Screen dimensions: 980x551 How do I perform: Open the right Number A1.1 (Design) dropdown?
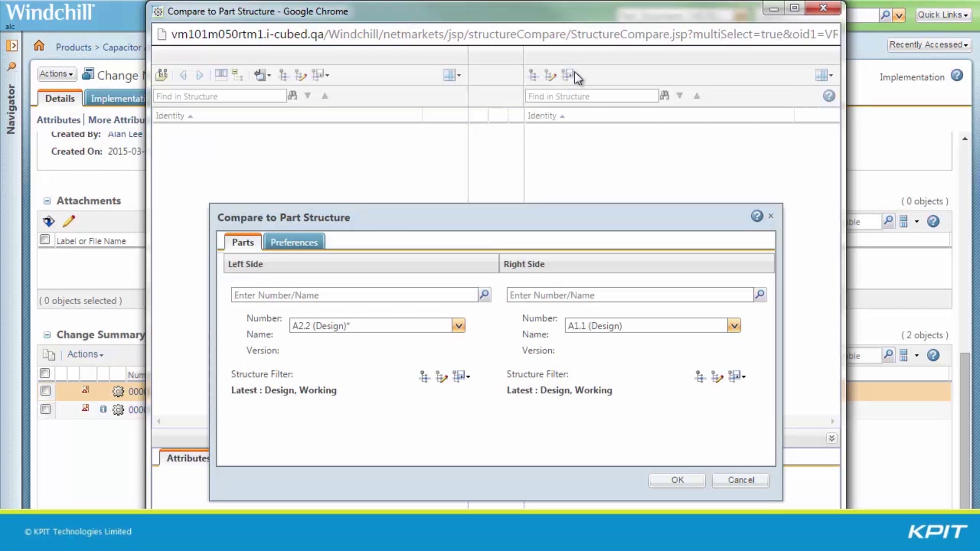(x=734, y=325)
